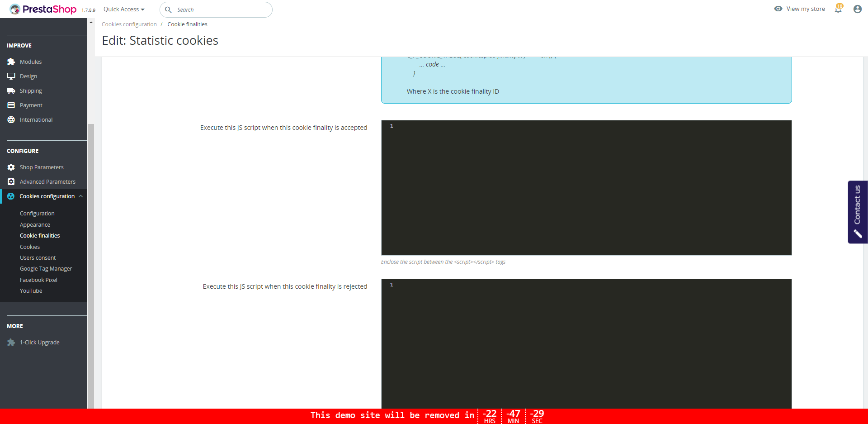This screenshot has height=424, width=868.
Task: Open Users consent submenu item
Action: point(38,257)
